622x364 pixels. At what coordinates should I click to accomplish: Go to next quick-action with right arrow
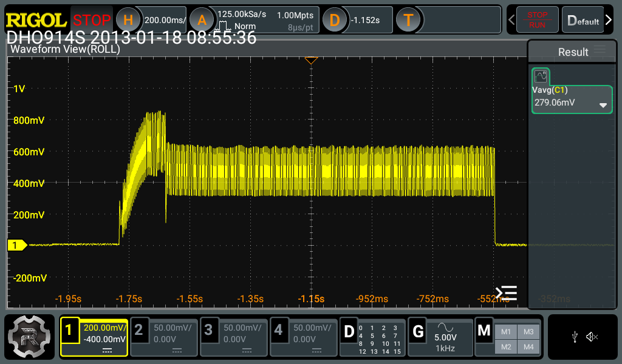click(x=609, y=20)
